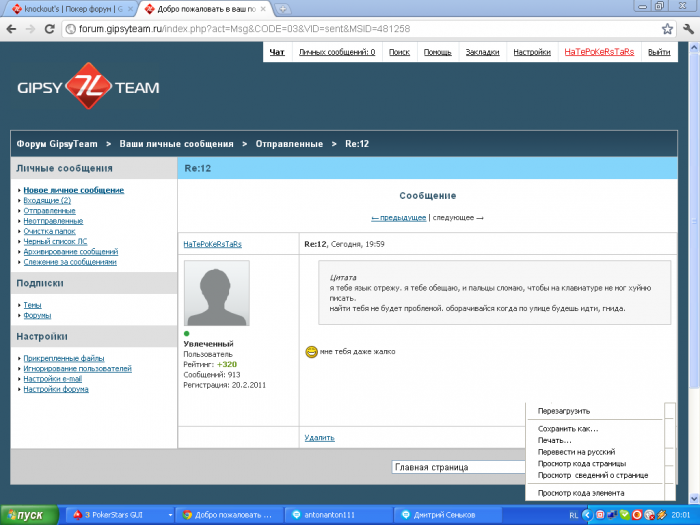Click the GipsyTeam logo

(x=88, y=86)
